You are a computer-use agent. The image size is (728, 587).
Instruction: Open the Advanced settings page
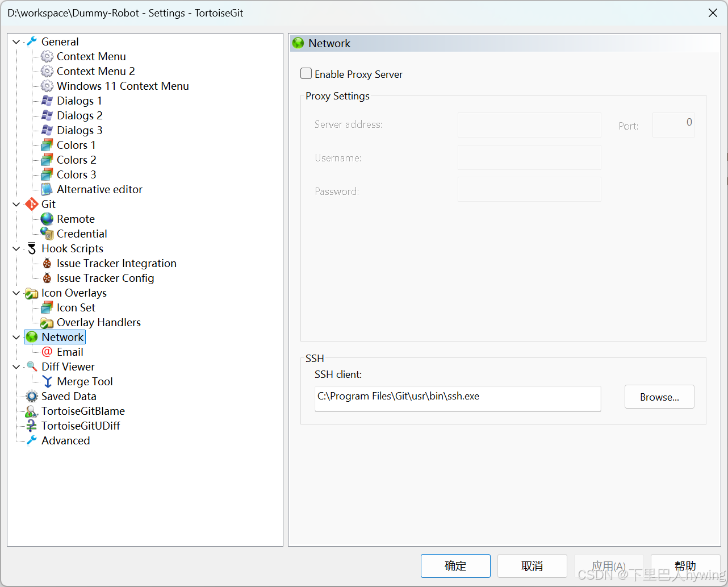65,440
